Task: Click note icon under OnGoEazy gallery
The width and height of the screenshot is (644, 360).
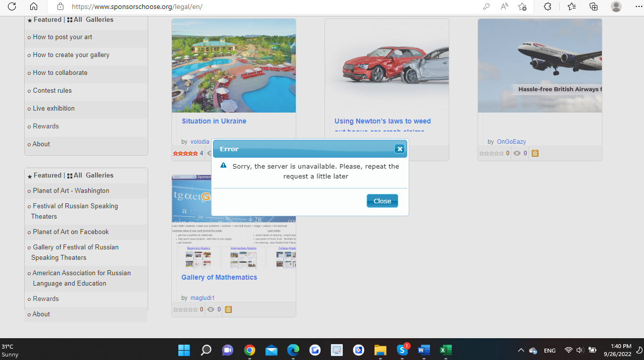Action: tap(535, 153)
